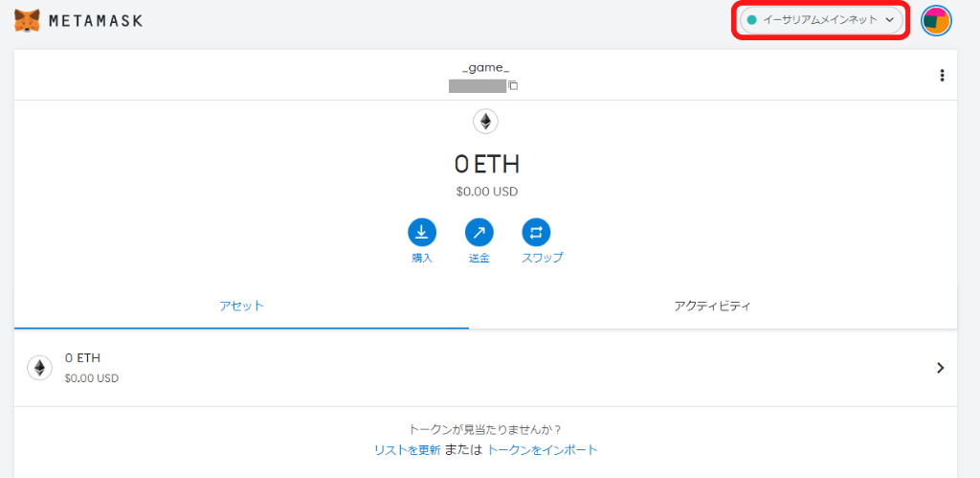Expand ETH asset details via right chevron
Viewport: 980px width, 478px height.
[940, 368]
